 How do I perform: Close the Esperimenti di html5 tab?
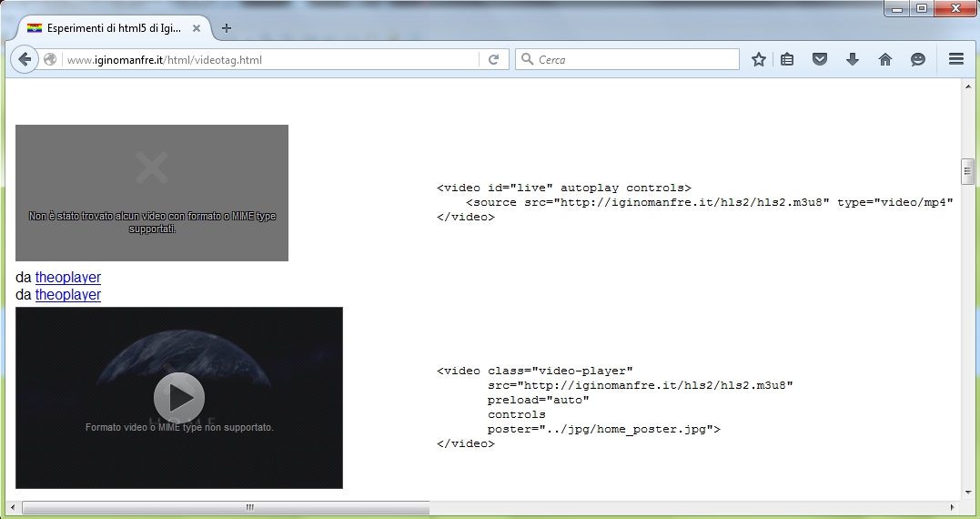197,28
